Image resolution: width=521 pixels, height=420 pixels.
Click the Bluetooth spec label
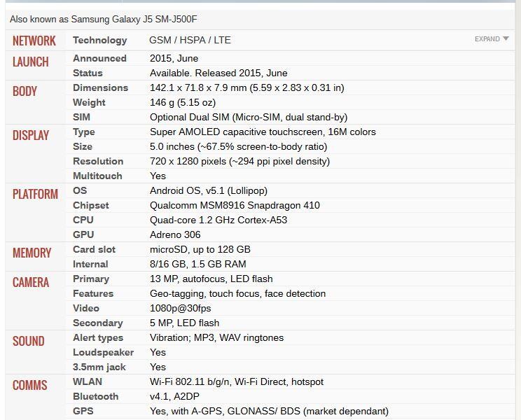coord(96,396)
